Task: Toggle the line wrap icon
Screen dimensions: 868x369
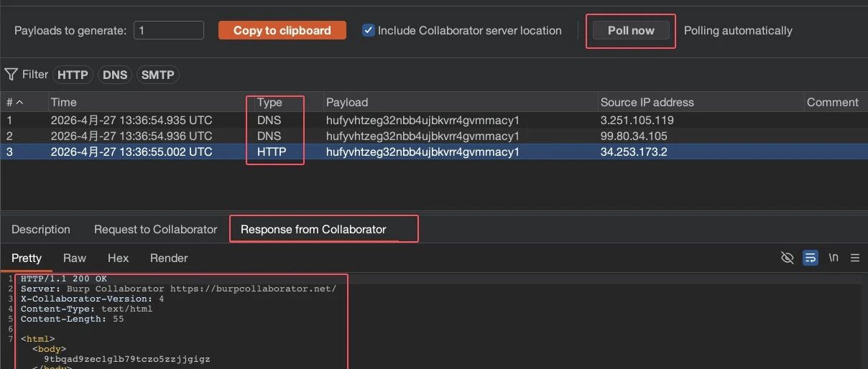Action: coord(811,258)
